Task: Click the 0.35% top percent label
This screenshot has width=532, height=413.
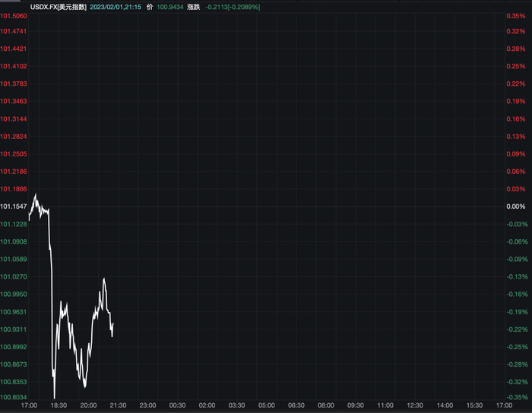Action: click(x=516, y=14)
